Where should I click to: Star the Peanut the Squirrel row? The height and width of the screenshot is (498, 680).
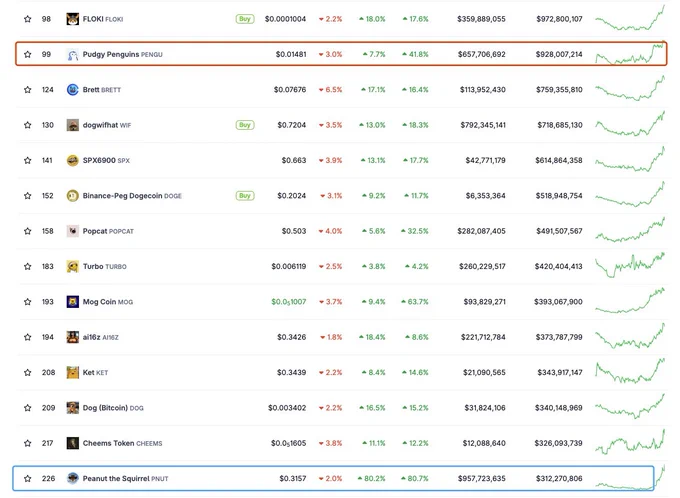(x=28, y=479)
